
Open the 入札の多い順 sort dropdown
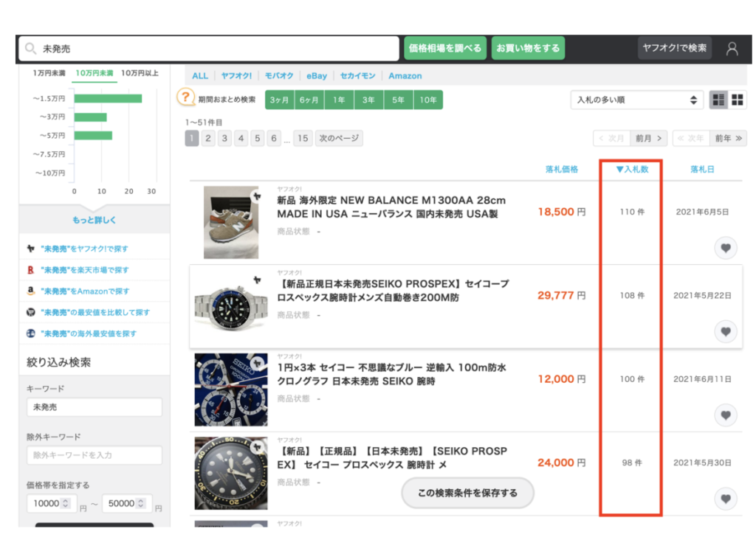pos(636,100)
